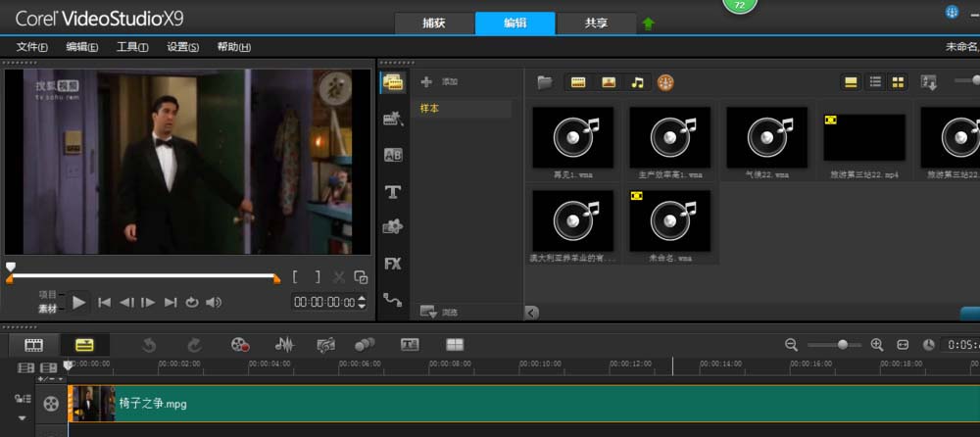Click the split clip scissors icon
The image size is (980, 437).
tap(339, 277)
